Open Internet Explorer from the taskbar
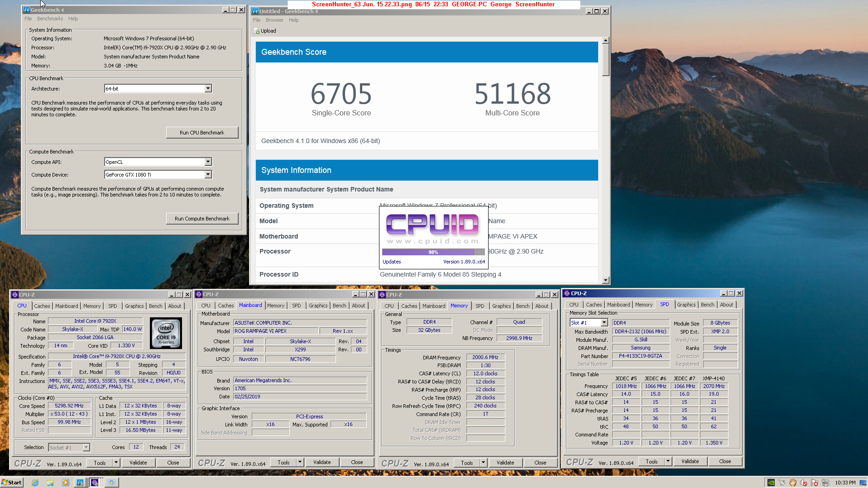The height and width of the screenshot is (488, 868). 35,483
